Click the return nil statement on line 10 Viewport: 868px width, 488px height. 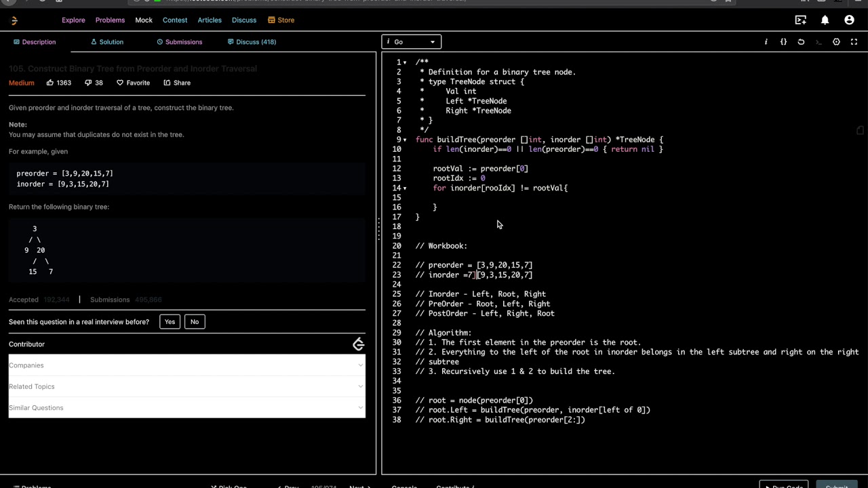[x=633, y=149]
